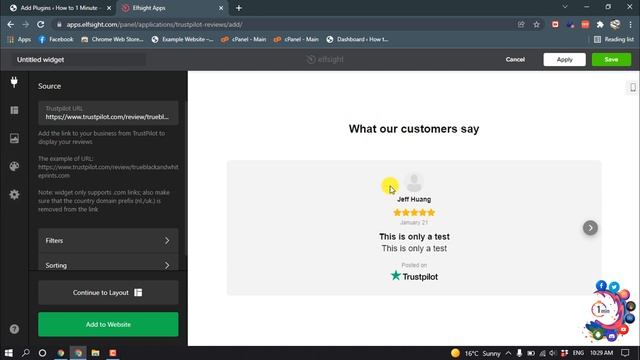Click Continue to Layout button

pyautogui.click(x=108, y=293)
